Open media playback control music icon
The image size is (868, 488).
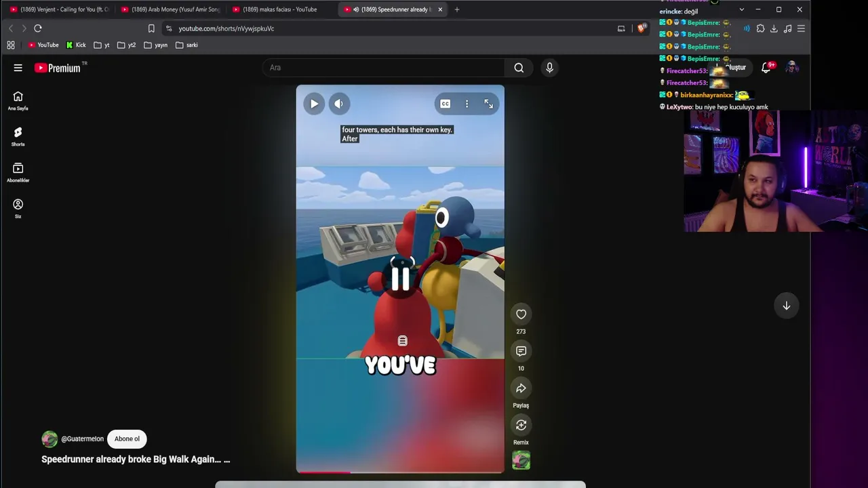point(787,28)
